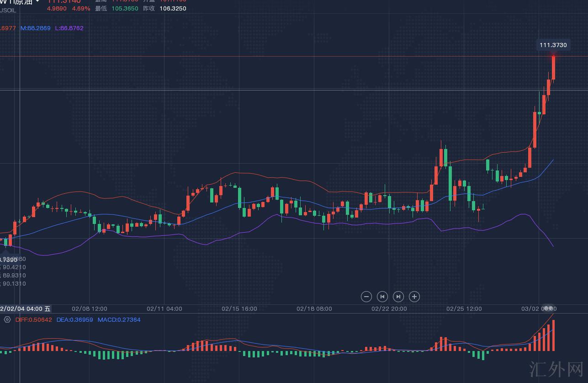The height and width of the screenshot is (383, 588).
Task: Click the USOIL ticker code text
Action: click(x=8, y=9)
